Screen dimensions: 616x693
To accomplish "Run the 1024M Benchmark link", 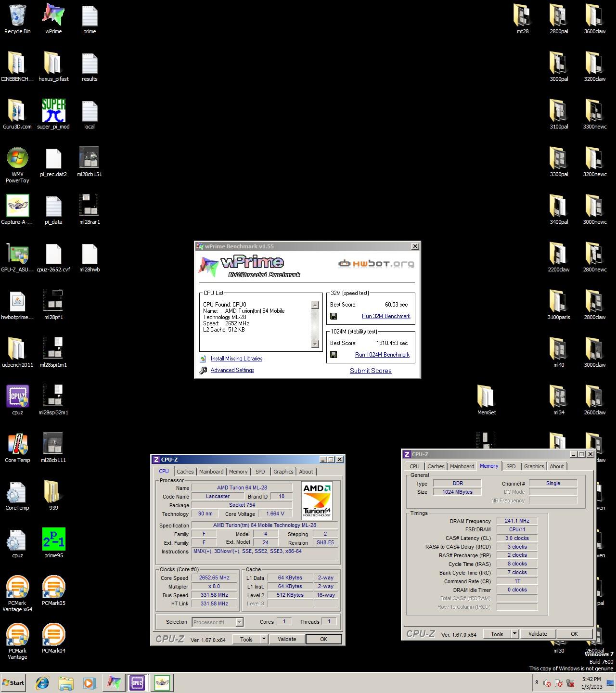I will pos(382,355).
